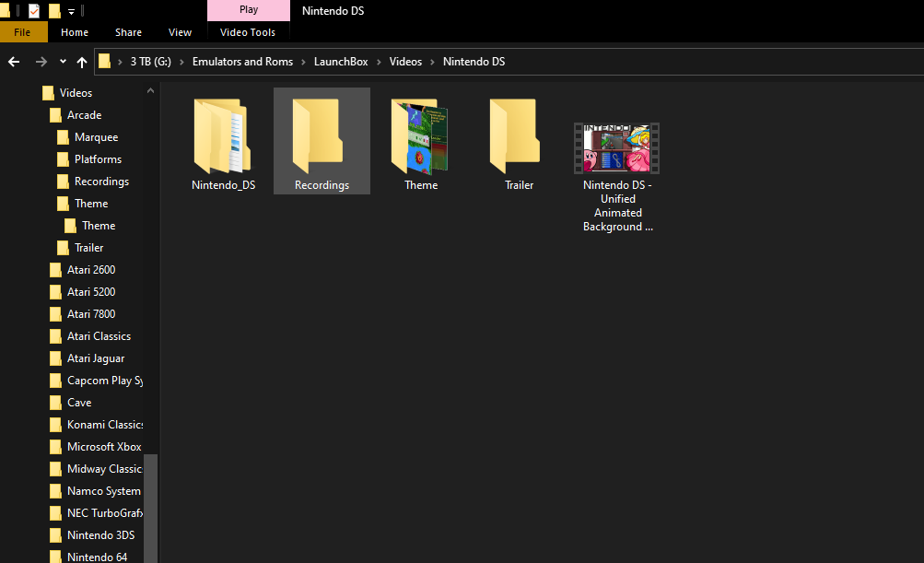924x563 pixels.
Task: Navigate to the Videos breadcrumb
Action: [405, 62]
